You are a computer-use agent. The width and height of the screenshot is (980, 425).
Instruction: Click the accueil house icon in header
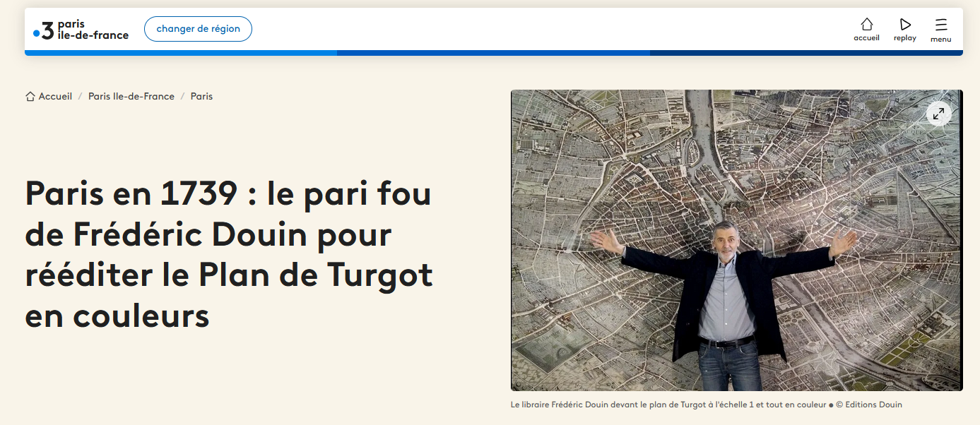pos(866,24)
